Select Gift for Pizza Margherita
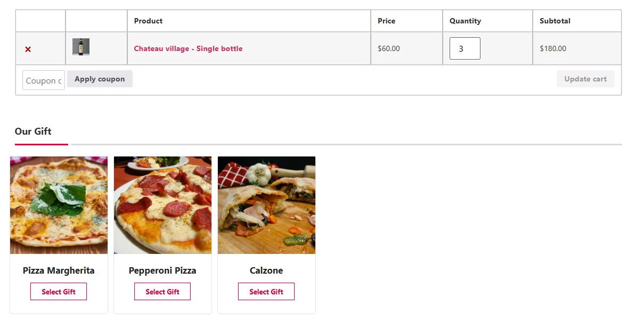This screenshot has height=321, width=644. coord(59,291)
